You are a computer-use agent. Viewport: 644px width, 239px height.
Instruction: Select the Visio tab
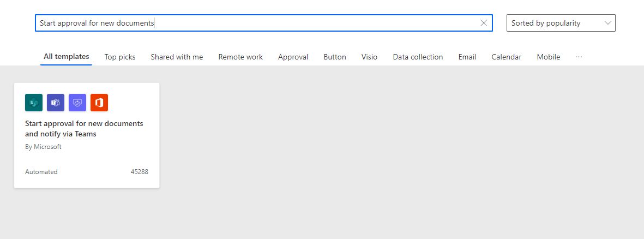click(x=369, y=57)
